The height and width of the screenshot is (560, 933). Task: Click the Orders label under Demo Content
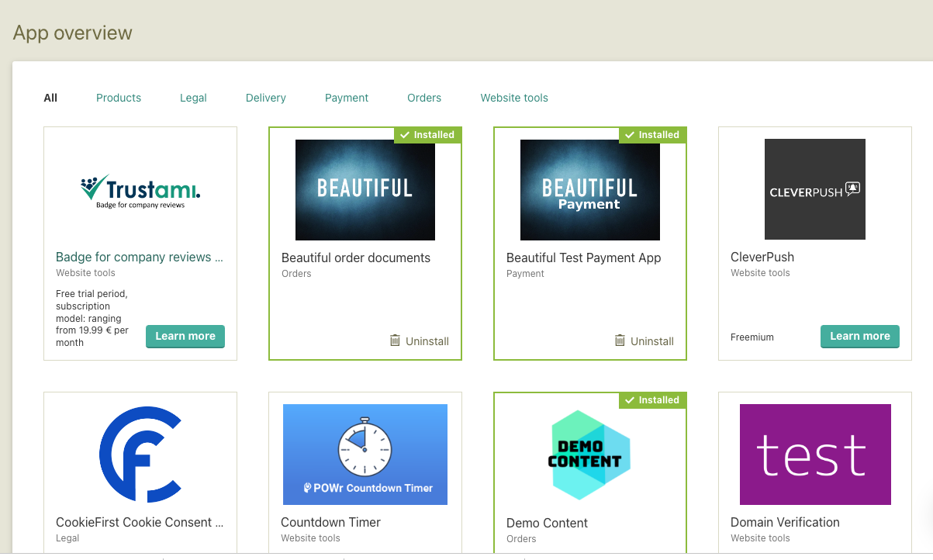point(521,539)
